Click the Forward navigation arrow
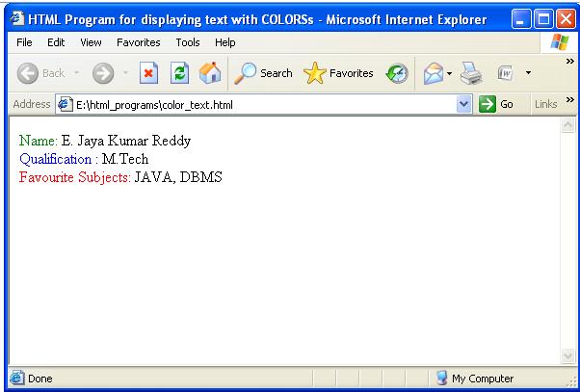The width and height of the screenshot is (580, 392). click(x=103, y=73)
